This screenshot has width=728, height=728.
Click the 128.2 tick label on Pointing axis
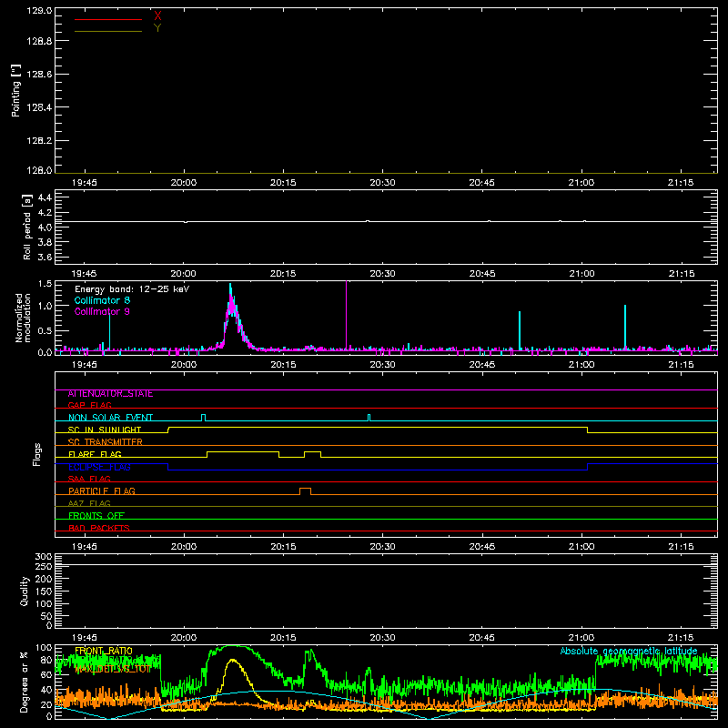[x=39, y=141]
